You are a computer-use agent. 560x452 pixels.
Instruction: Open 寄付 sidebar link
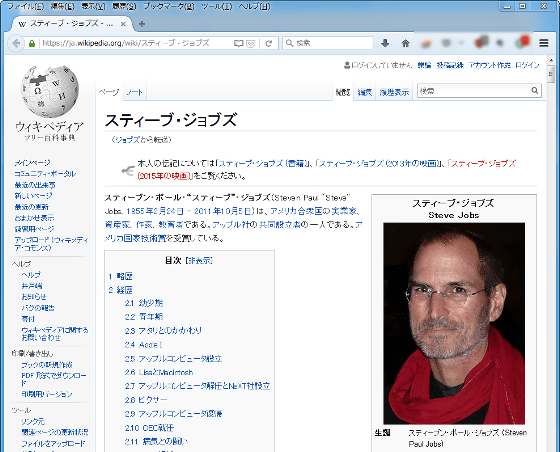[28, 319]
